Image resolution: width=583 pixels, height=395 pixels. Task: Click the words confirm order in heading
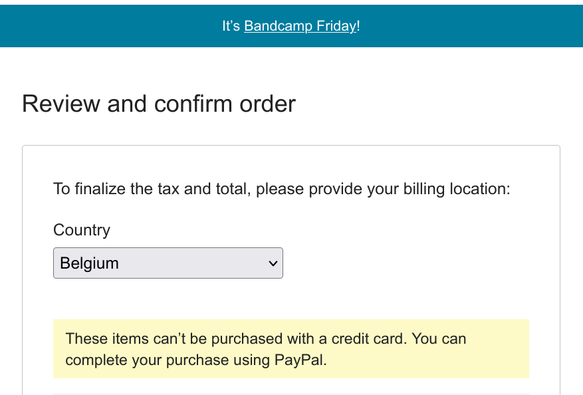click(x=225, y=103)
